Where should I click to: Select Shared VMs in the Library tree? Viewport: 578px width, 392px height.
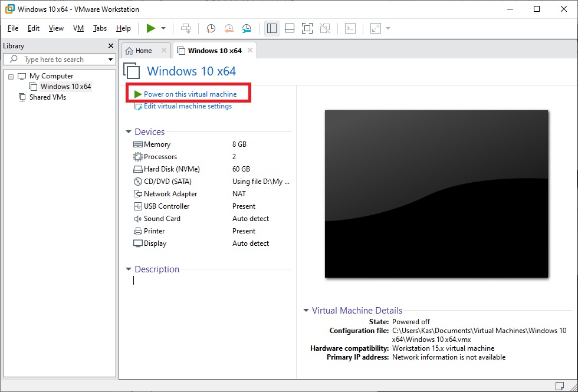point(48,97)
